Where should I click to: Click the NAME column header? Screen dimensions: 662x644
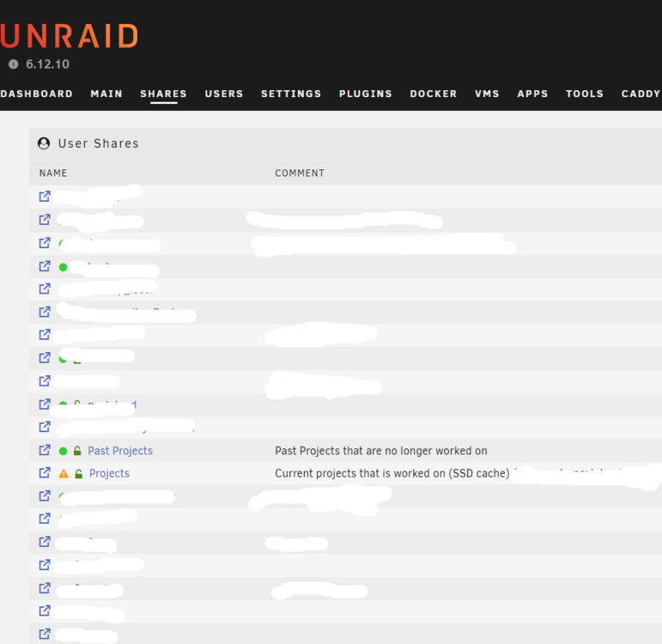(53, 173)
